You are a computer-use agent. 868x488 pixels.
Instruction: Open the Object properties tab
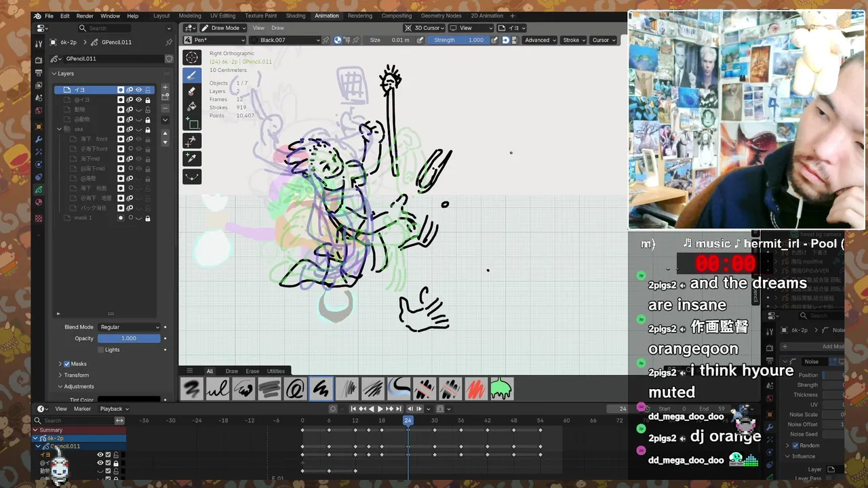click(39, 126)
